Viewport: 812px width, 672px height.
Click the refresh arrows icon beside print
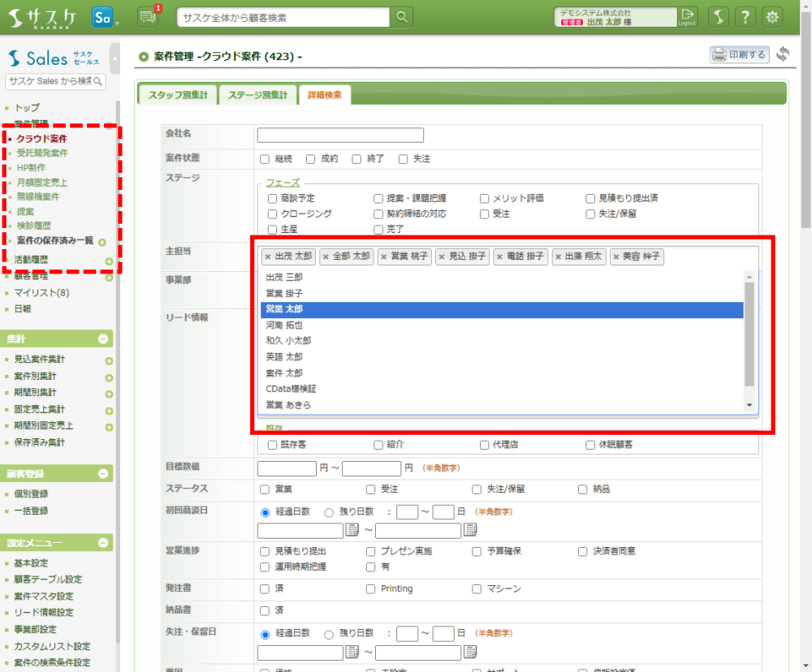[783, 54]
